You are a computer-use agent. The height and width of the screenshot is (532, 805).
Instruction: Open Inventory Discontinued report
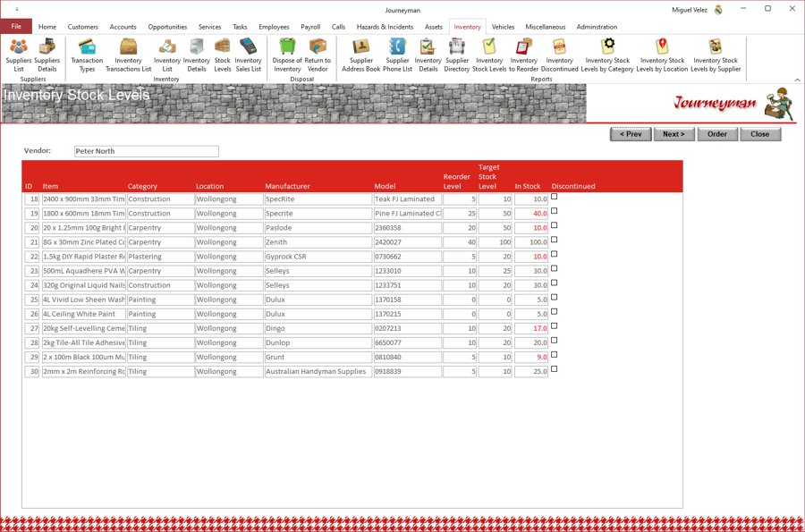coord(560,55)
